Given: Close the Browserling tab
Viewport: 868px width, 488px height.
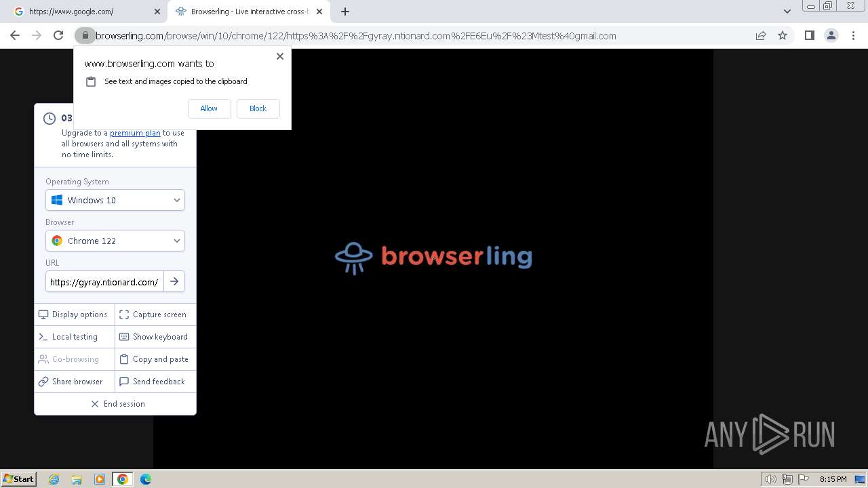Looking at the screenshot, I should click(319, 12).
